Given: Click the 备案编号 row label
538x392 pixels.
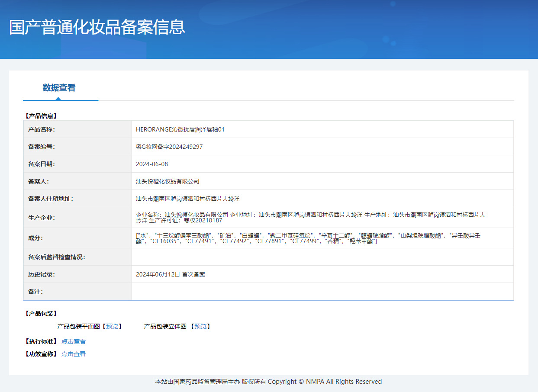Looking at the screenshot, I should 42,147.
